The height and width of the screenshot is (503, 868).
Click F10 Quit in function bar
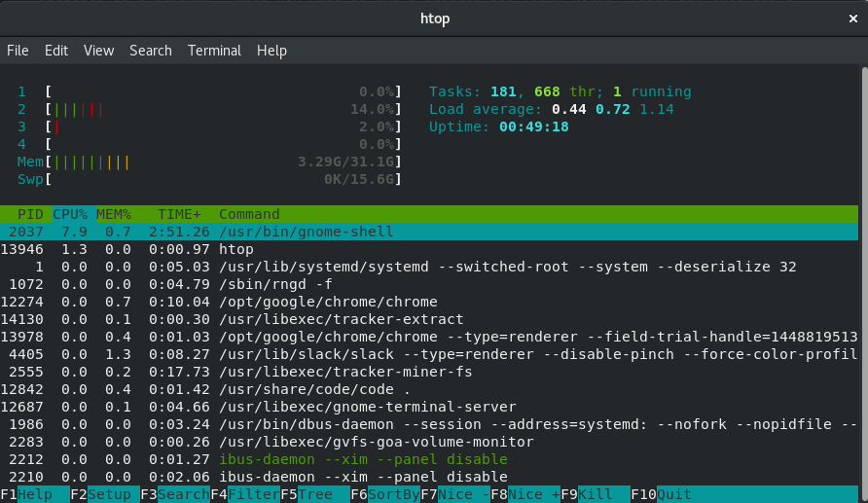[x=661, y=494]
